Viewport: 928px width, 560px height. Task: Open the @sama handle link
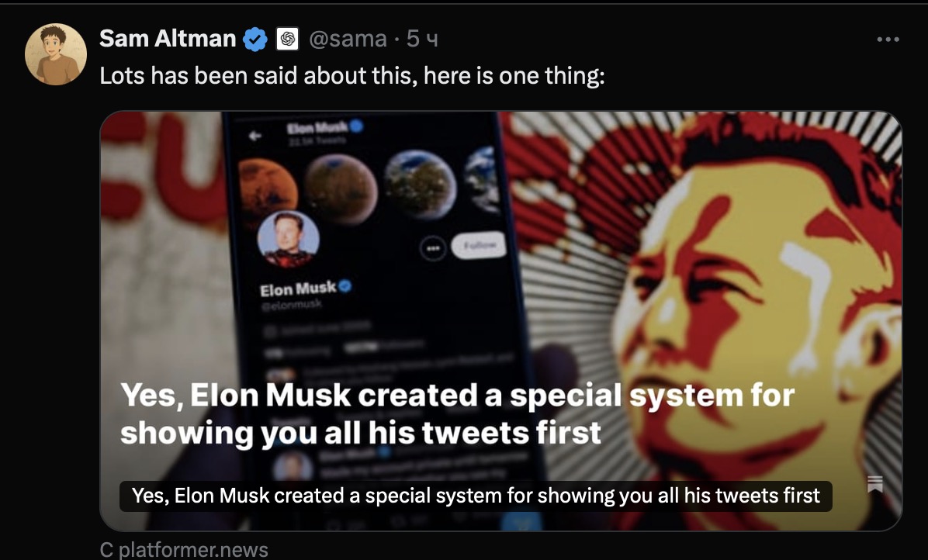tap(348, 39)
